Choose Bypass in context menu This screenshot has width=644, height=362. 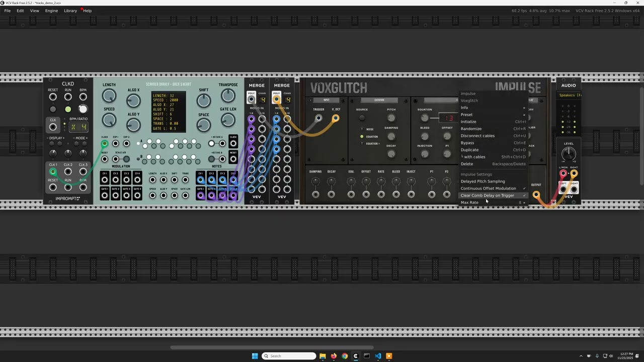[493, 143]
